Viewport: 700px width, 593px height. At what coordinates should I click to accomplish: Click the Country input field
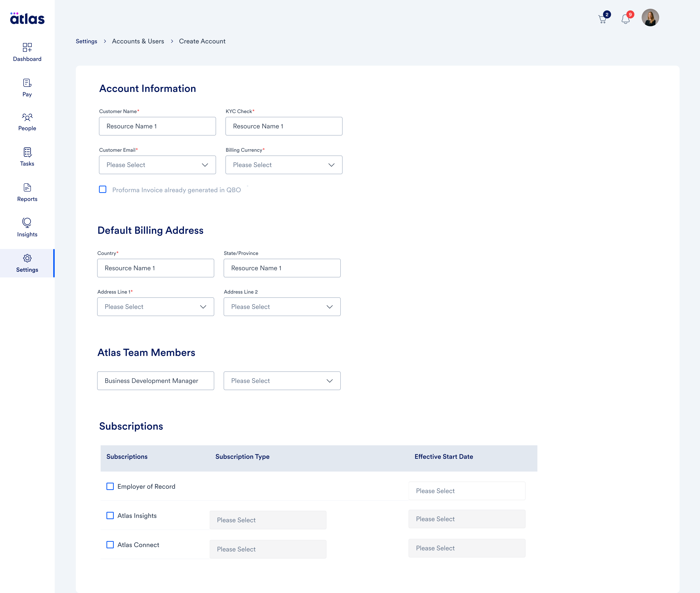point(156,268)
